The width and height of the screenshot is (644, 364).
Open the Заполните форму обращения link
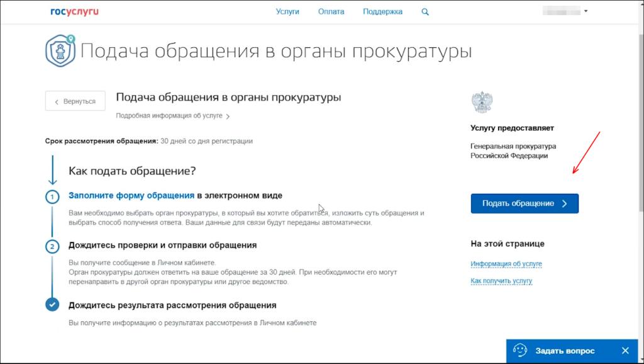coord(131,195)
